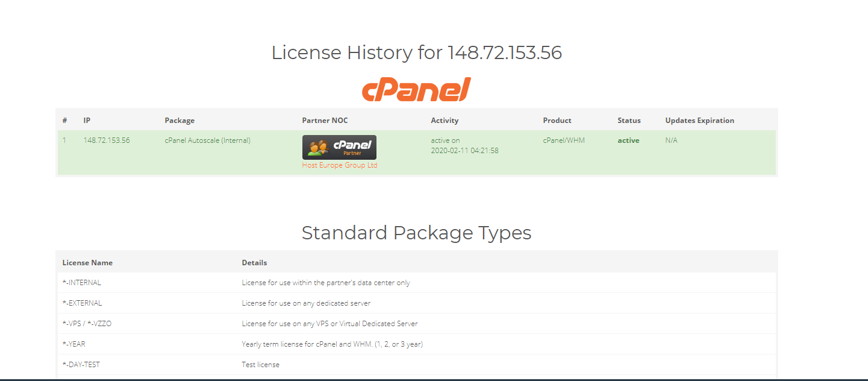Click the orange cPanel logo
Screen dimensions: 868x381
[416, 90]
